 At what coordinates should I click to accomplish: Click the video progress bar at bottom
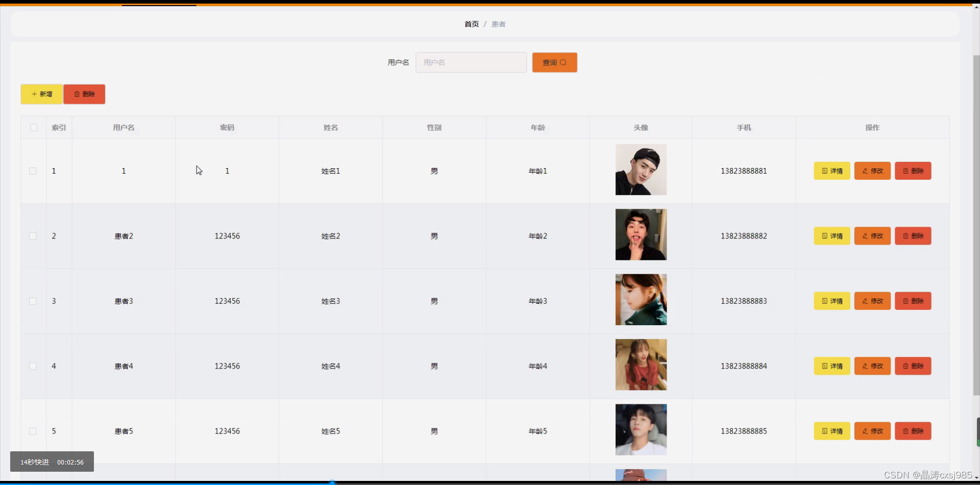[x=490, y=483]
